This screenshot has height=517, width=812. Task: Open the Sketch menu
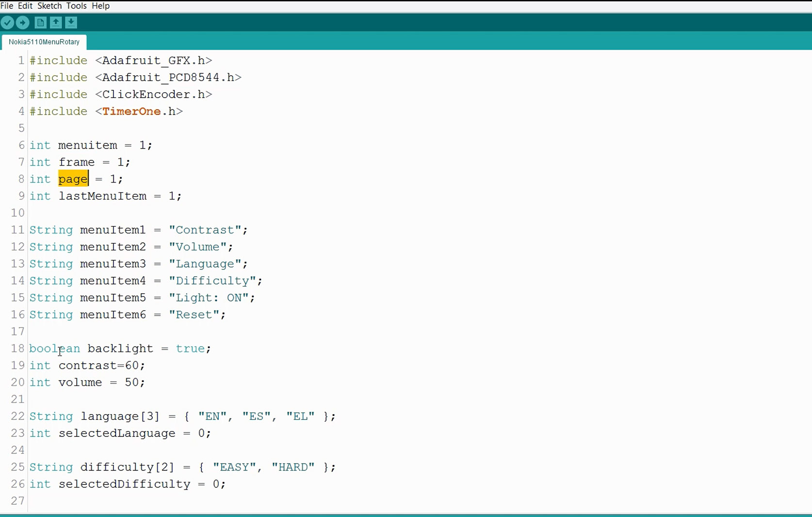[49, 6]
